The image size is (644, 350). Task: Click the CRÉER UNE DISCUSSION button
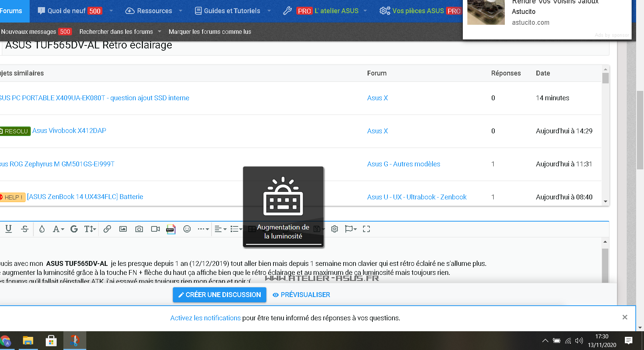[219, 295]
